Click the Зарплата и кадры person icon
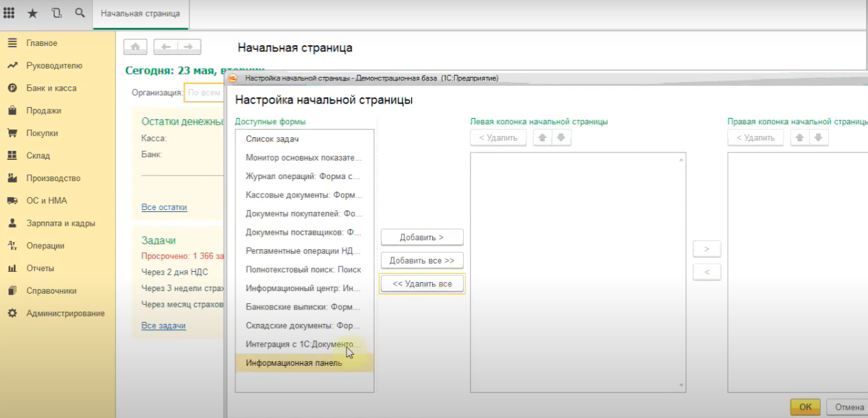 12,223
